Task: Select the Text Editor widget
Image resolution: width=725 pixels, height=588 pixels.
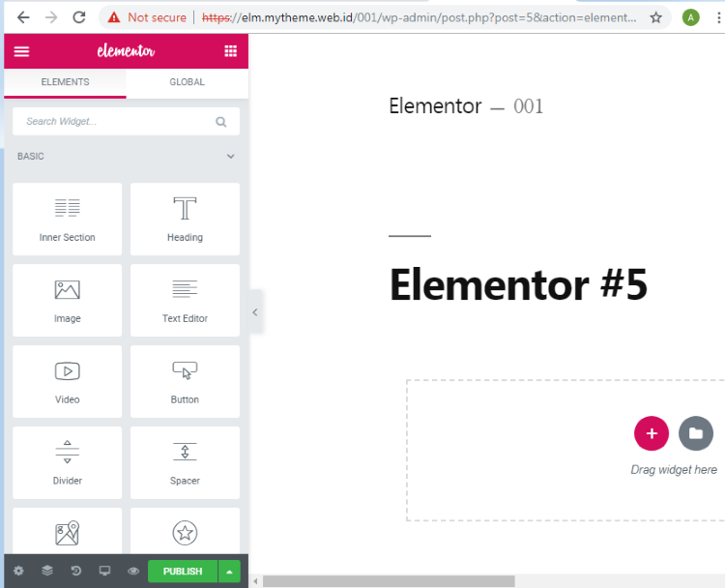Action: click(x=185, y=300)
